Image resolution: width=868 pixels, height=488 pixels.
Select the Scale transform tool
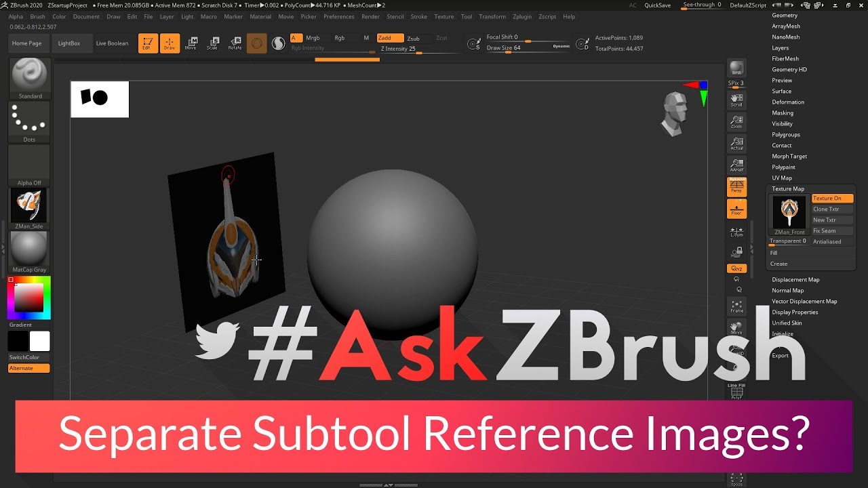(213, 43)
